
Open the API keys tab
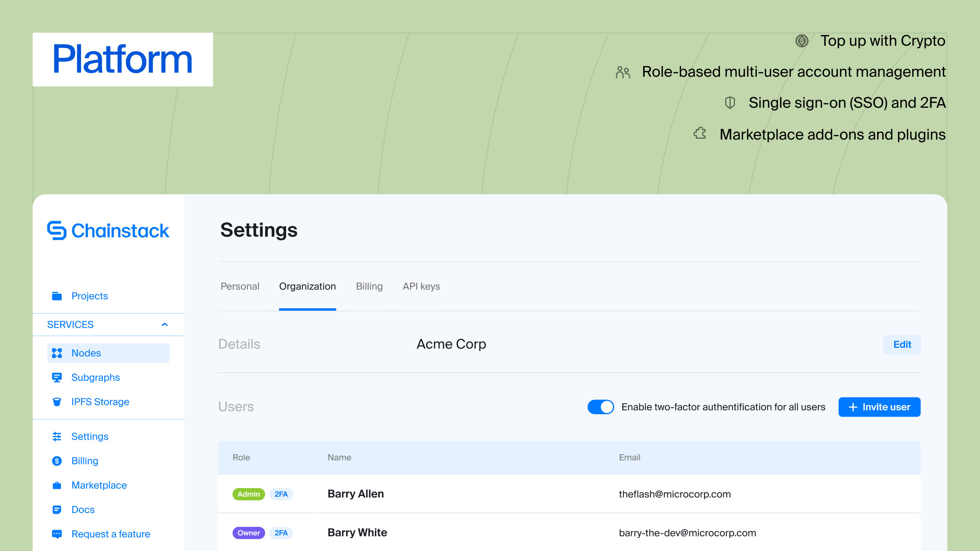[x=421, y=287]
